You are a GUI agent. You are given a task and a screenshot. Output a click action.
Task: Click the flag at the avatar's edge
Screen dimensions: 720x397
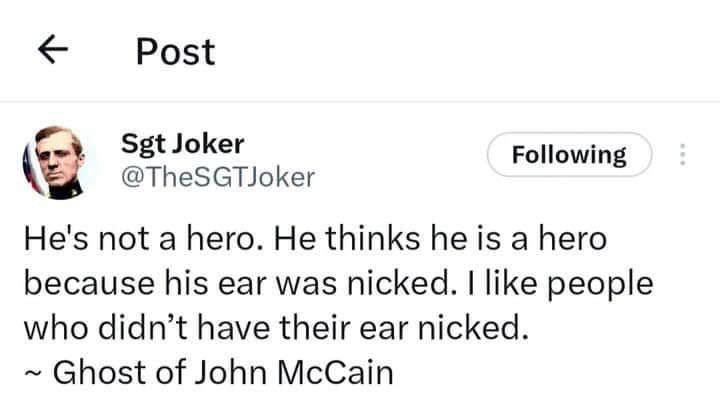[30, 166]
